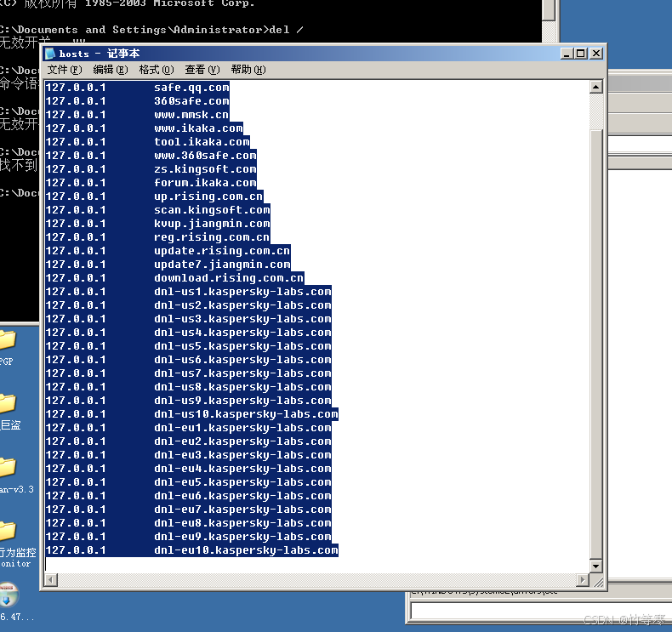
Task: Open the 格式(O) menu
Action: click(x=156, y=70)
